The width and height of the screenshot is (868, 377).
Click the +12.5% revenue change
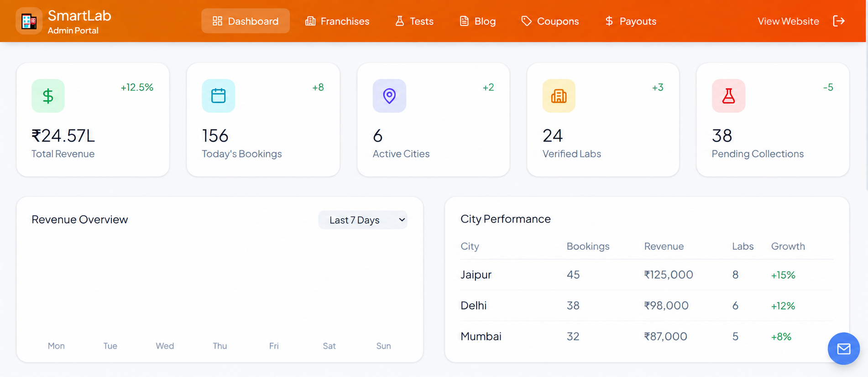pyautogui.click(x=137, y=87)
